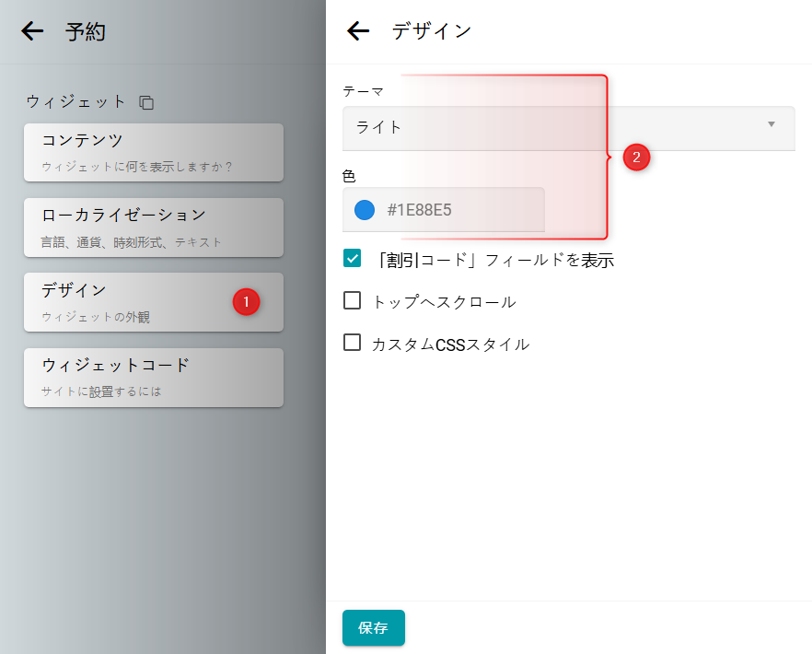Click the copy icon next to ウィジェット
Screen dimensions: 812x654
(x=146, y=102)
